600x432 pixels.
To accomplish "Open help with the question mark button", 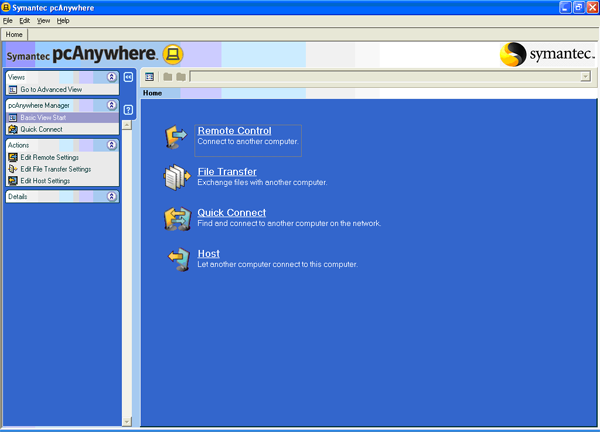I will 128,110.
